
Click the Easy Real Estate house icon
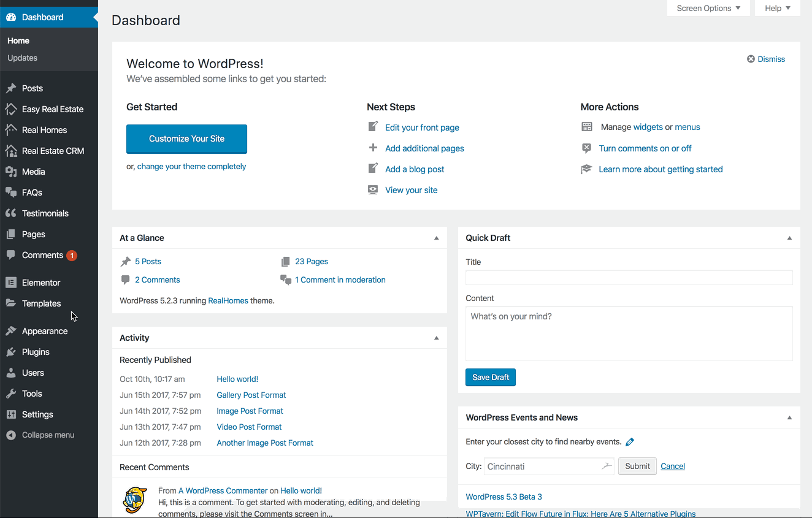coord(11,109)
